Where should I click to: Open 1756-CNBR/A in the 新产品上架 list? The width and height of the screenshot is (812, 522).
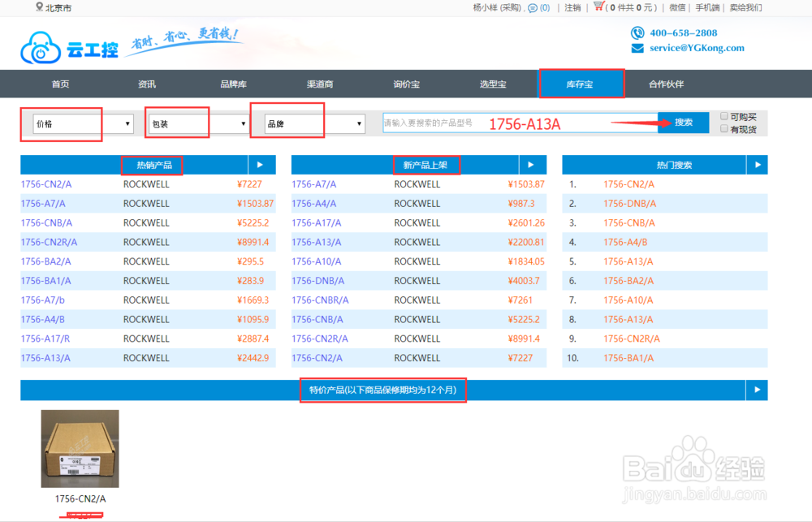pos(320,300)
